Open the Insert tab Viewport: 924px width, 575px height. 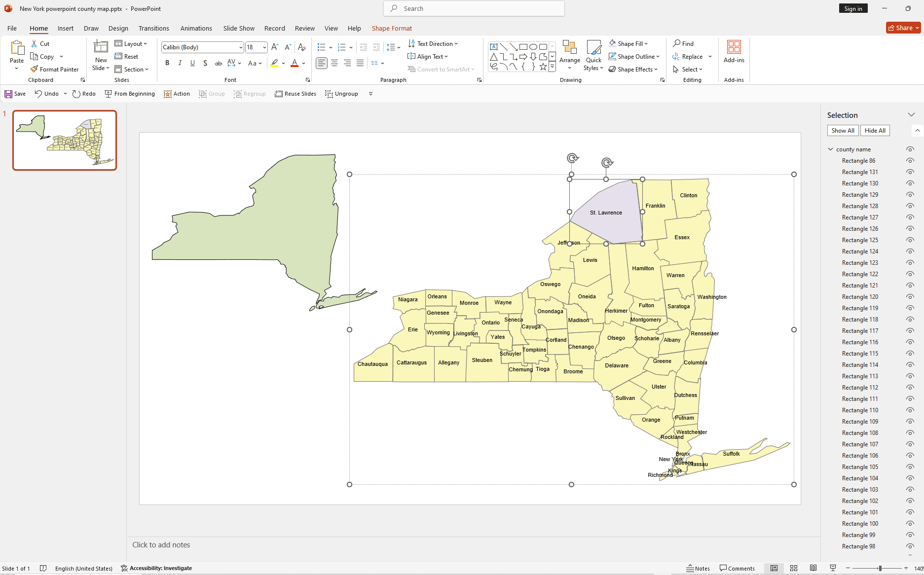(x=65, y=28)
